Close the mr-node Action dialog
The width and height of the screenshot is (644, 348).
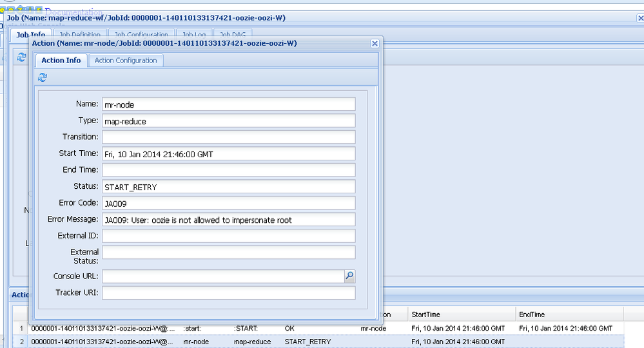pos(375,44)
